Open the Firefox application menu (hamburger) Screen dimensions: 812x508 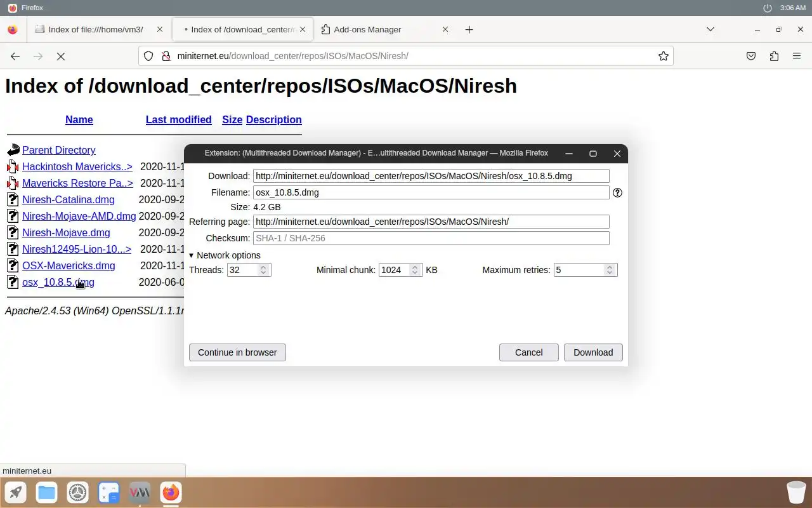(x=797, y=56)
